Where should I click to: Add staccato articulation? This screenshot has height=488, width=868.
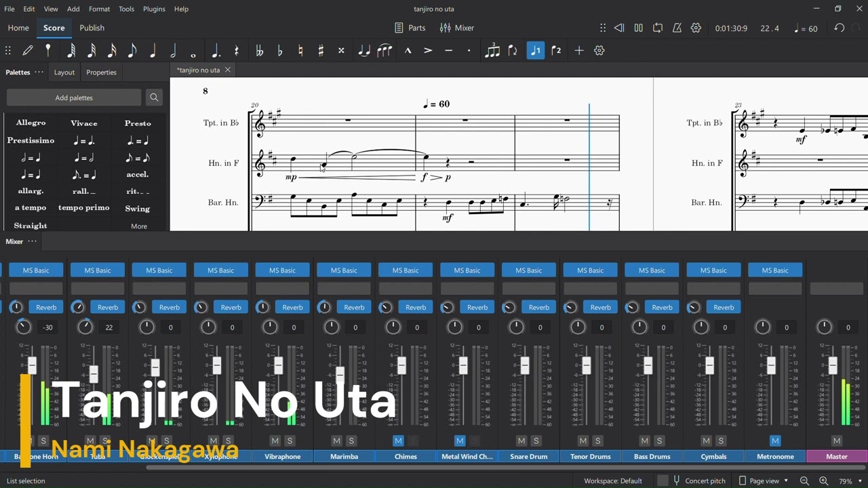click(x=469, y=51)
